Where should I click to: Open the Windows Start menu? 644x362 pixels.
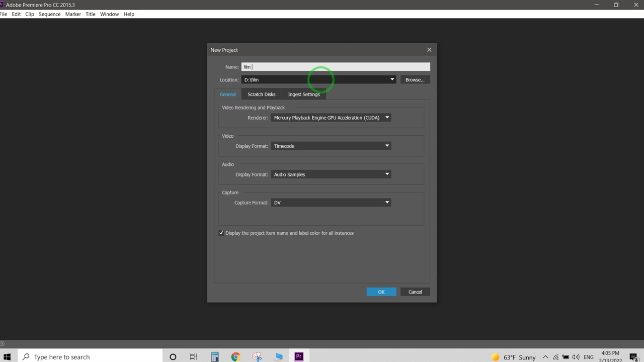[x=7, y=356]
